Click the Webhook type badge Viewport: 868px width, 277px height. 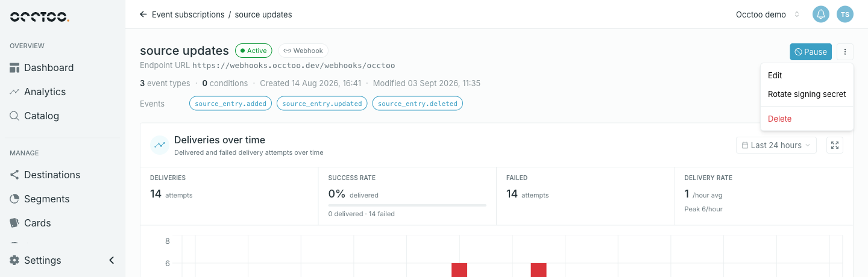[303, 51]
